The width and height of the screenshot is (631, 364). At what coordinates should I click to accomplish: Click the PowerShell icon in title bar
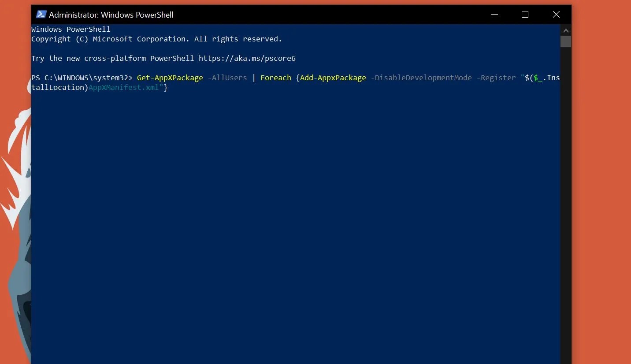click(41, 15)
